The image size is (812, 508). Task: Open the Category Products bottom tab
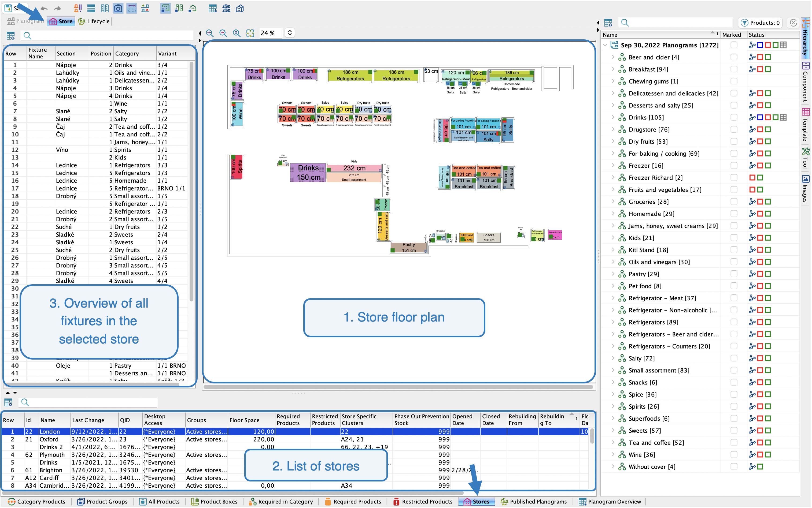pyautogui.click(x=37, y=502)
